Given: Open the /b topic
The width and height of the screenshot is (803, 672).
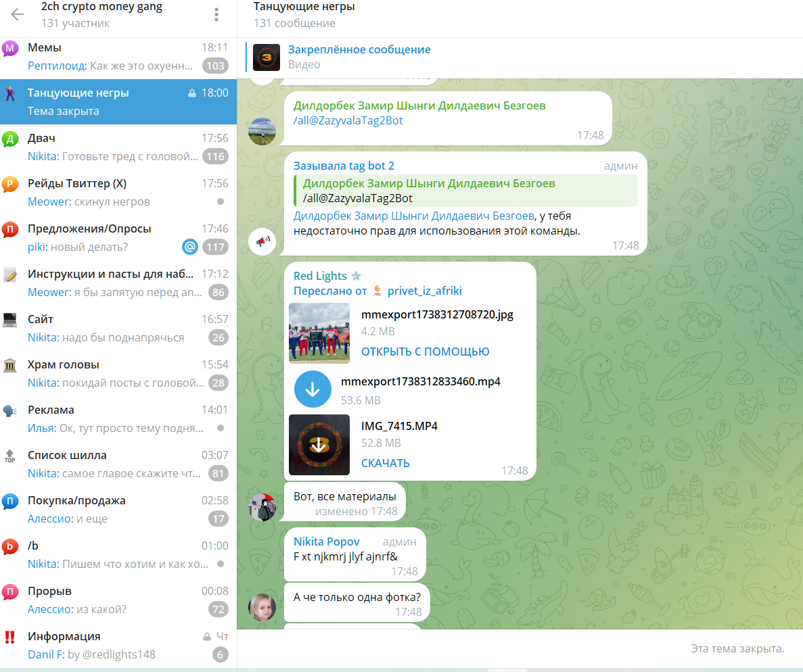Looking at the screenshot, I should tap(118, 554).
